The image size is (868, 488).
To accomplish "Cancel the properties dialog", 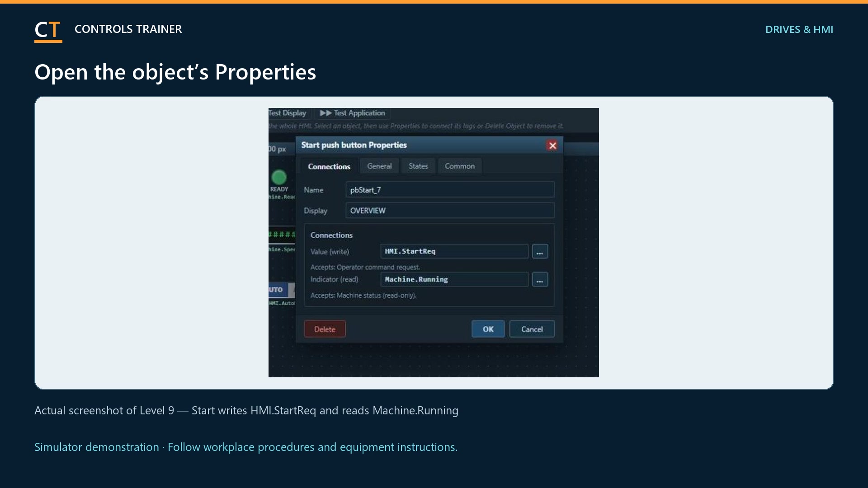I will pos(532,329).
